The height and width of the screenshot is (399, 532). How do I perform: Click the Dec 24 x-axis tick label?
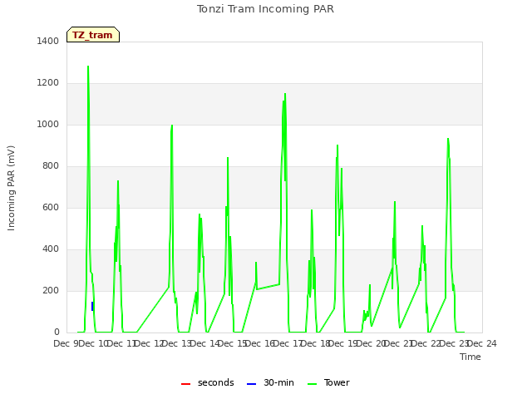[482, 343]
